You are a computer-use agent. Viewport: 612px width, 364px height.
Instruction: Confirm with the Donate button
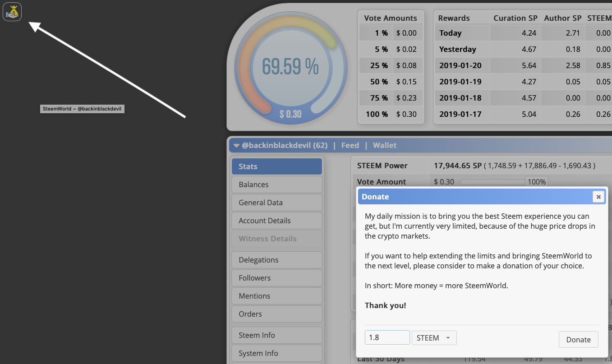click(578, 340)
